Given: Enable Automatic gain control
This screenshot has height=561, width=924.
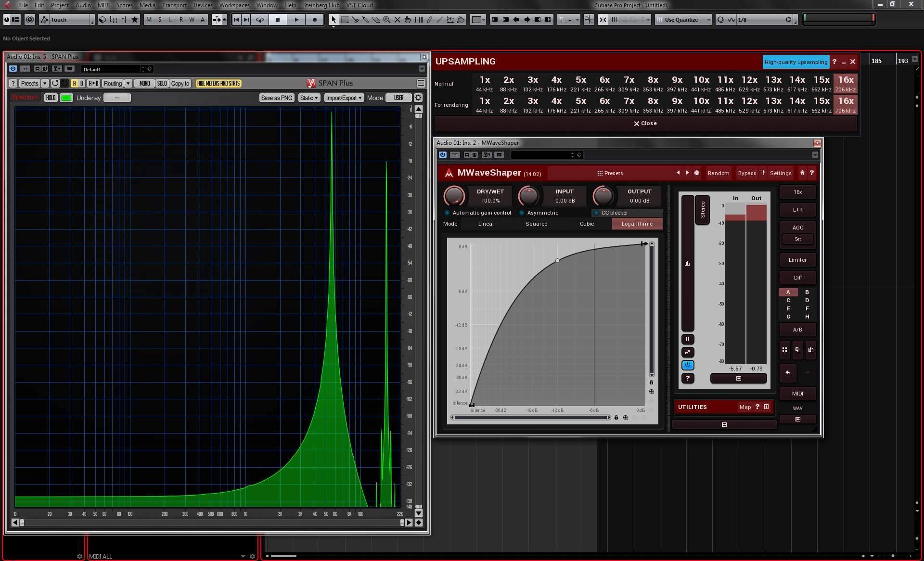Looking at the screenshot, I should click(x=447, y=213).
